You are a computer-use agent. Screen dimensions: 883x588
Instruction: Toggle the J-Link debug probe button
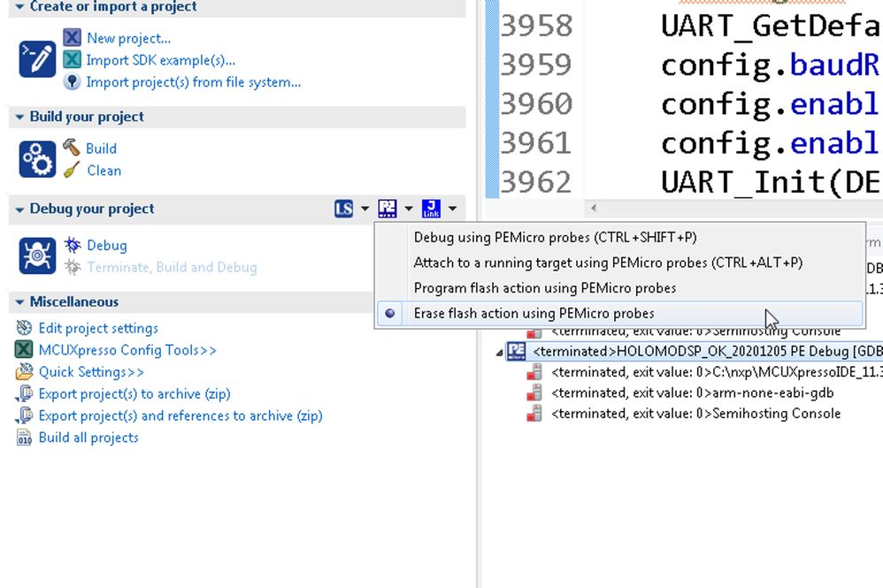[x=431, y=208]
